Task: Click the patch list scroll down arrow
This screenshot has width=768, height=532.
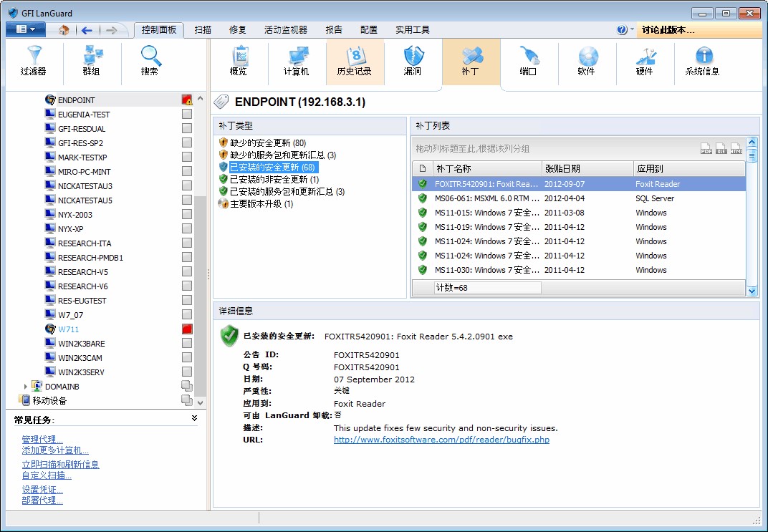Action: coord(752,291)
